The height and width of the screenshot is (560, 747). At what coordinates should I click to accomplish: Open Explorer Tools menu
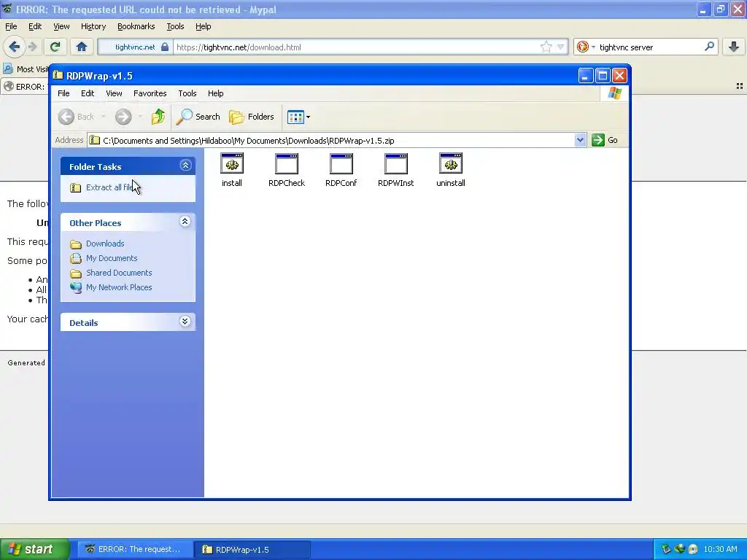click(187, 93)
